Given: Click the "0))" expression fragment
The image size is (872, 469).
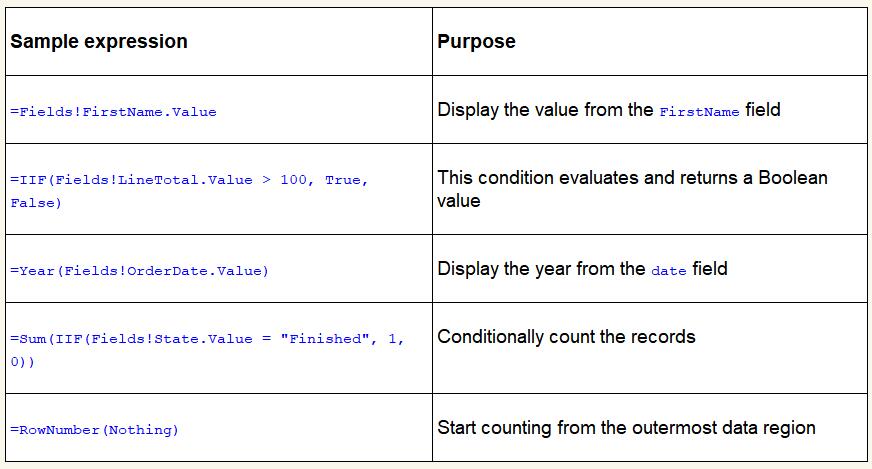Looking at the screenshot, I should point(22,362).
